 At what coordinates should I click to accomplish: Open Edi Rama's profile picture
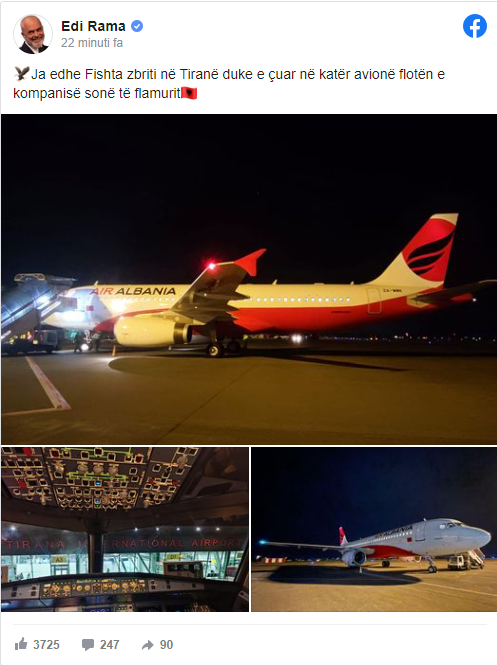(33, 35)
